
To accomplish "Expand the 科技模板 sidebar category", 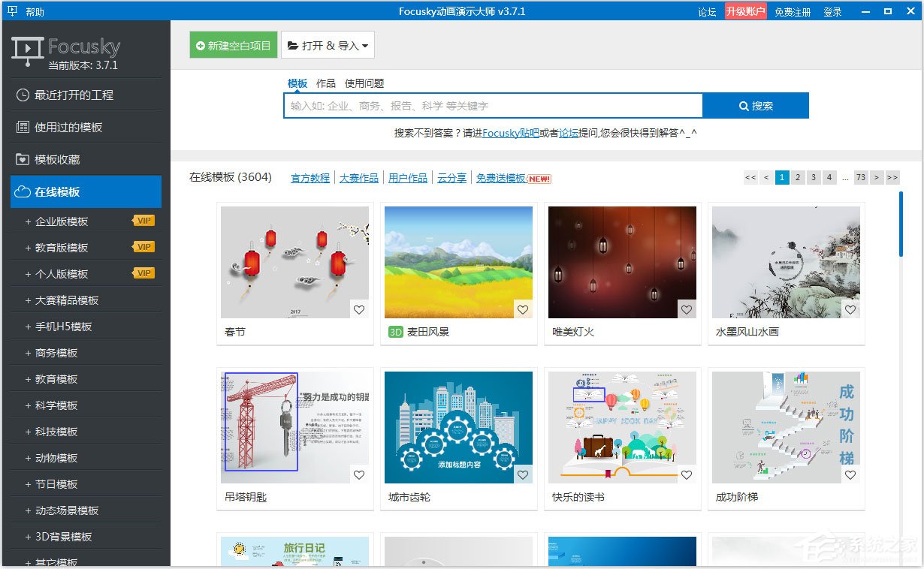I will (x=56, y=432).
